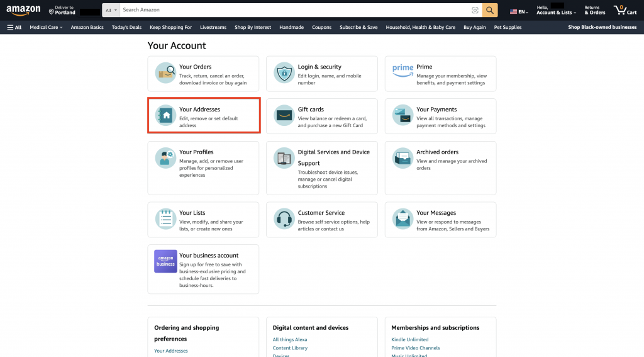Select Today's Deals in navigation bar
Screen dimensions: 644x357
pyautogui.click(x=126, y=28)
